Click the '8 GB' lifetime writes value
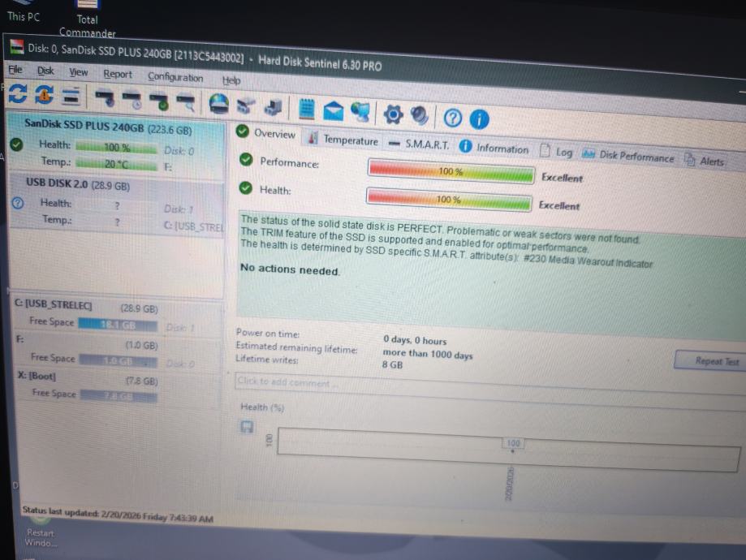Screen dimensions: 746x560 point(392,365)
